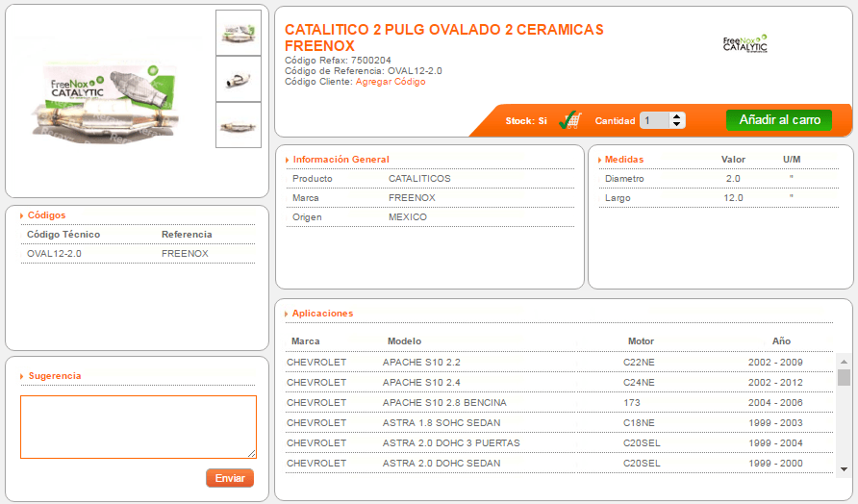
Task: Click motor code C18NE
Action: coord(639,423)
